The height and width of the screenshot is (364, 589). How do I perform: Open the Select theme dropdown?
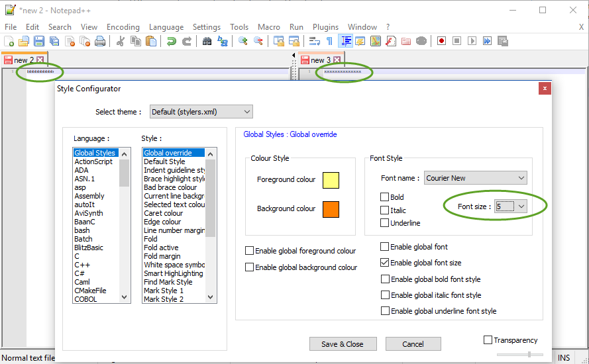tap(201, 112)
